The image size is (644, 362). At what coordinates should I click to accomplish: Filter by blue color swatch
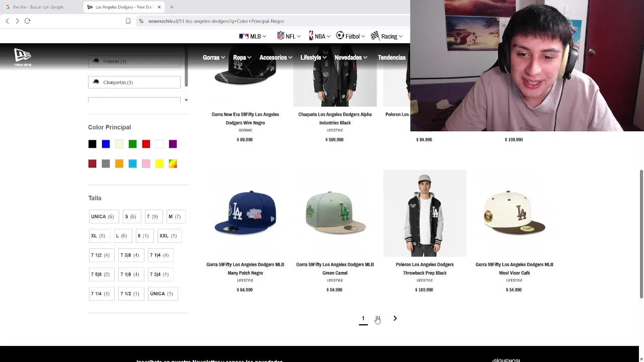(106, 144)
